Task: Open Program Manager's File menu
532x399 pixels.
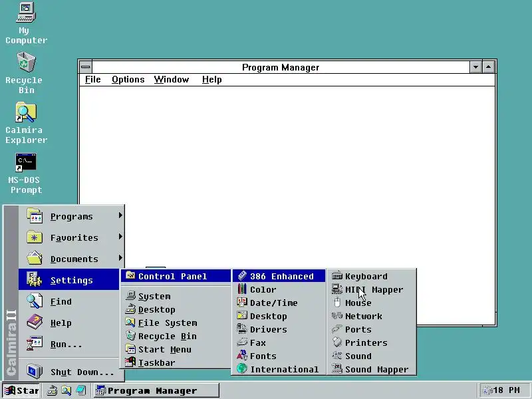Action: click(x=92, y=79)
